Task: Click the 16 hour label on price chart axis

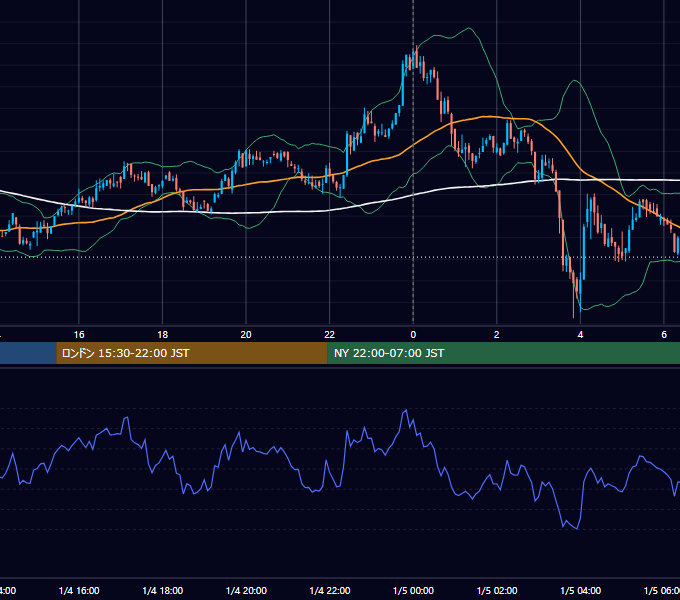Action: 79,335
